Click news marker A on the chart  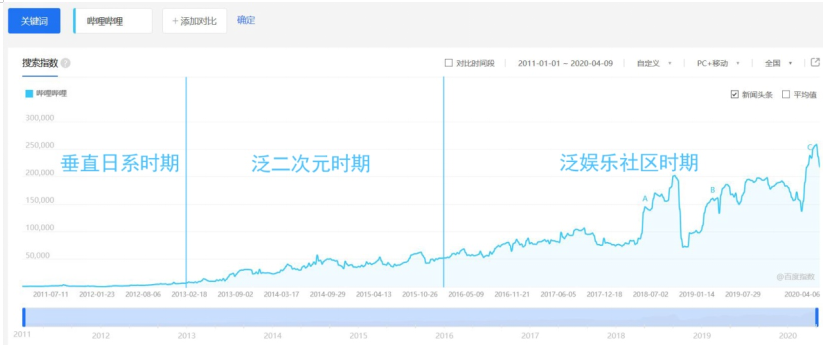(645, 198)
